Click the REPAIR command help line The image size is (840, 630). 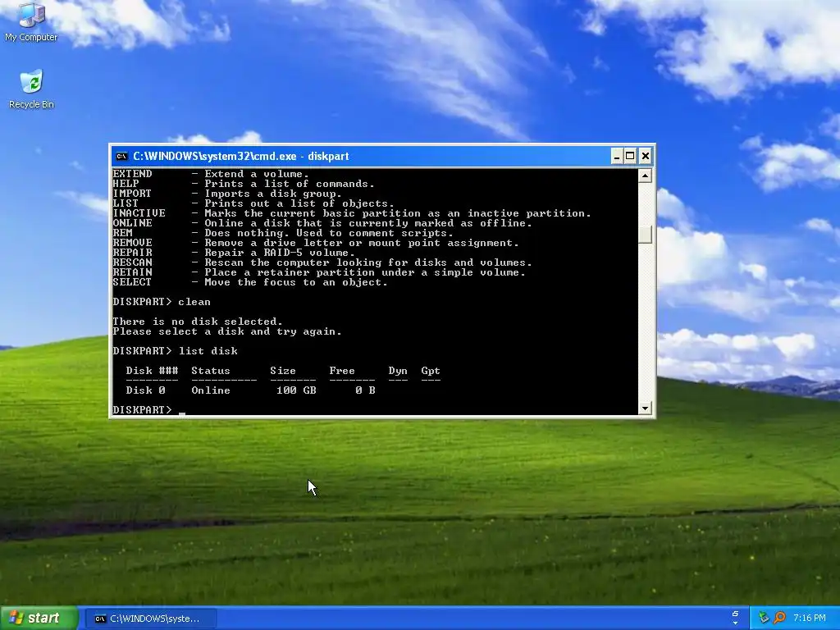[x=234, y=253]
